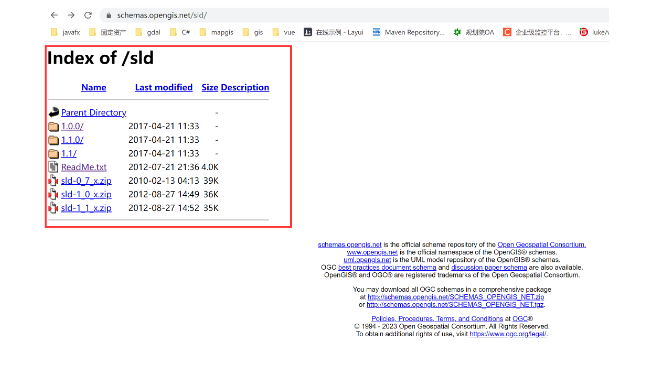Screen dimensions: 661x369
Task: Download SCHEMAS_OPENGIS_NET.zip package link
Action: (456, 297)
